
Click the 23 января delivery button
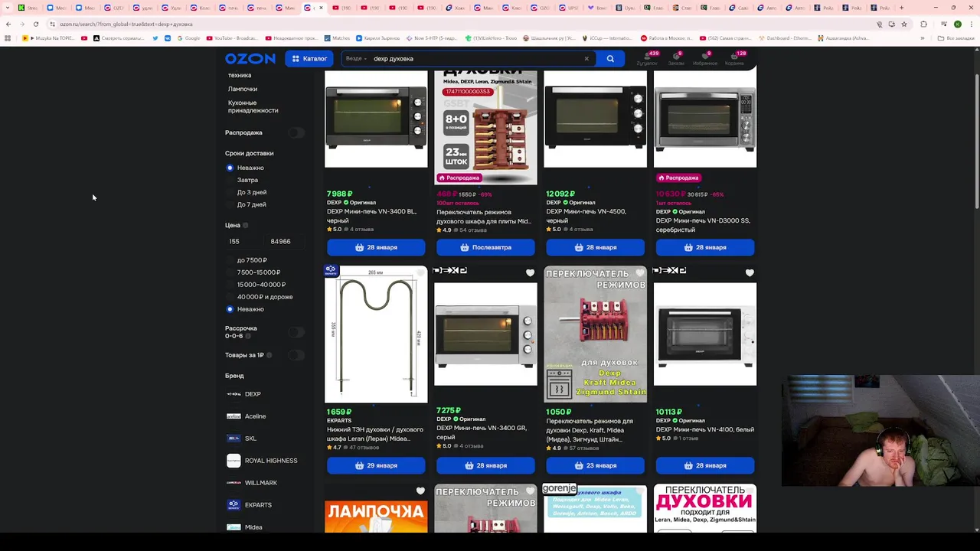[595, 465]
